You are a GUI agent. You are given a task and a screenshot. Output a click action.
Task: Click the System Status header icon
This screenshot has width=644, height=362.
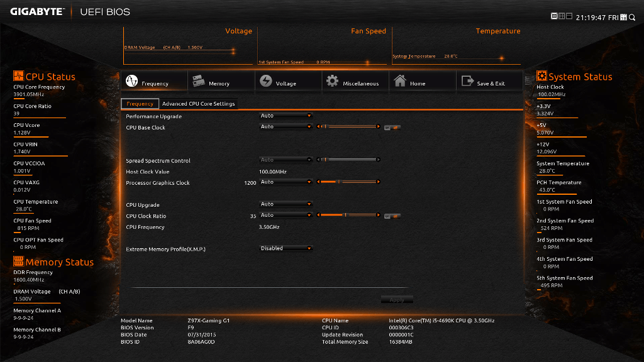click(x=541, y=76)
